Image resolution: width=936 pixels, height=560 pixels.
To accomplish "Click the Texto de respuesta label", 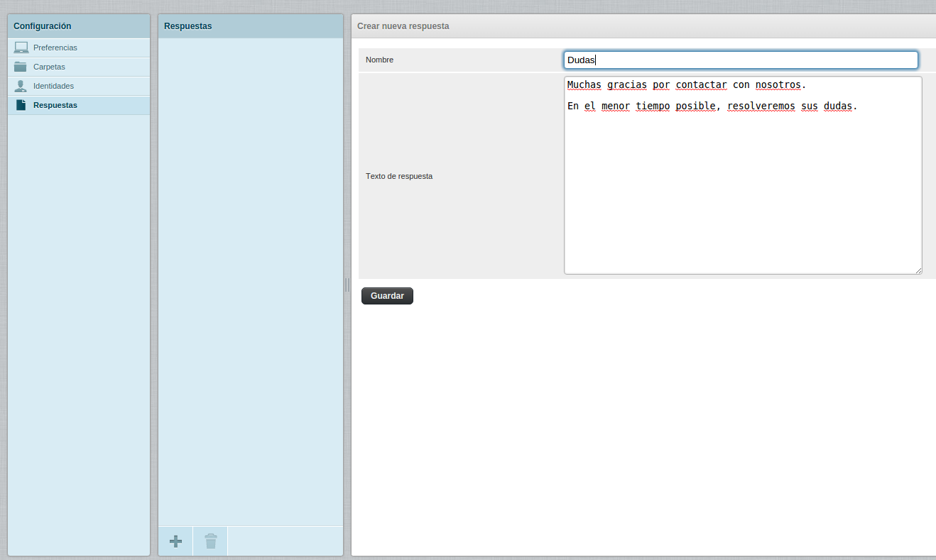I will pos(399,176).
